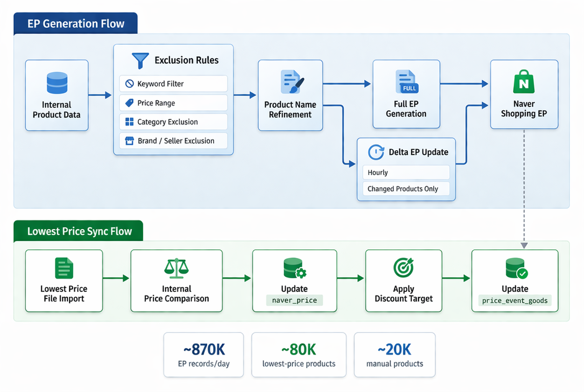Viewport: 584px width, 392px height.
Task: Click the price_event_goods database checkmark icon
Action: pyautogui.click(x=516, y=268)
